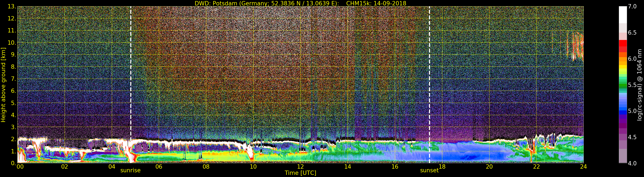Click the colorbar '7.0' tick value
644x177 pixels.
pyautogui.click(x=632, y=6)
